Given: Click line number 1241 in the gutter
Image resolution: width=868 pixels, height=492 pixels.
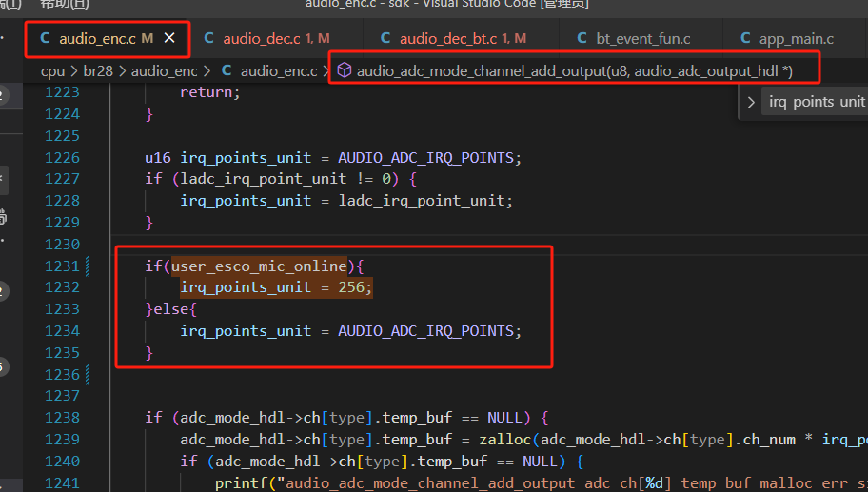Looking at the screenshot, I should tap(62, 483).
